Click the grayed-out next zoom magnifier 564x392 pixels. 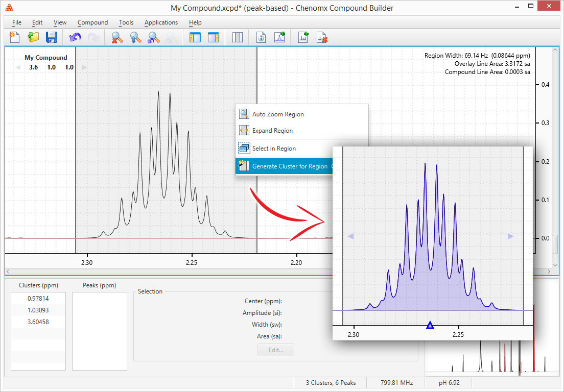coord(172,37)
